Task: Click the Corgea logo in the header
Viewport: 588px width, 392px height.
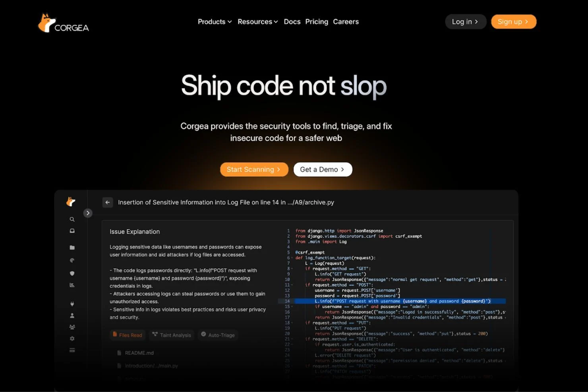Action: [x=63, y=23]
